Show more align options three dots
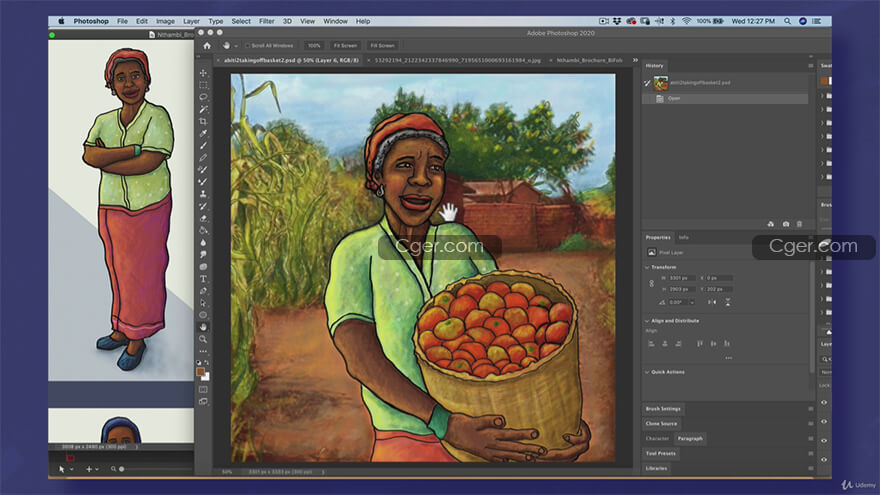Screen dimensions: 880x495 (x=728, y=358)
